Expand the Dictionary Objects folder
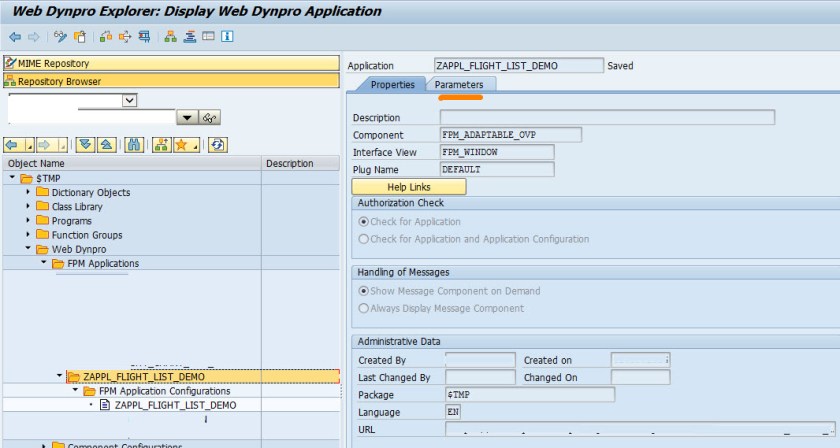This screenshot has height=448, width=840. click(29, 192)
